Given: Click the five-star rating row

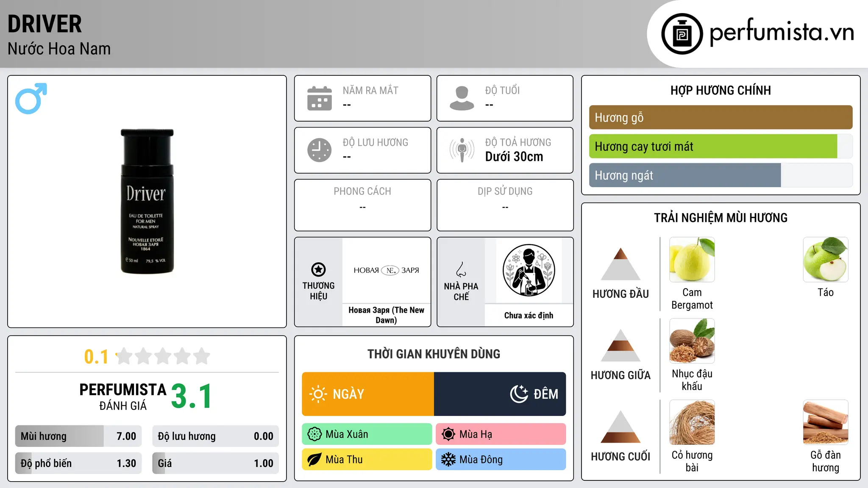Looking at the screenshot, I should point(163,356).
